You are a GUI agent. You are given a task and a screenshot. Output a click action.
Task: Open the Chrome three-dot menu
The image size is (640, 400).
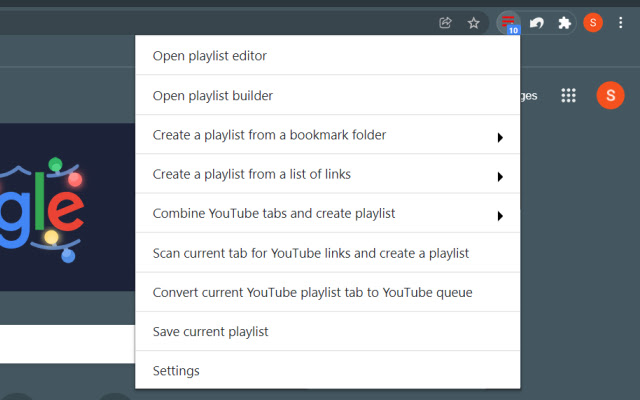point(620,22)
